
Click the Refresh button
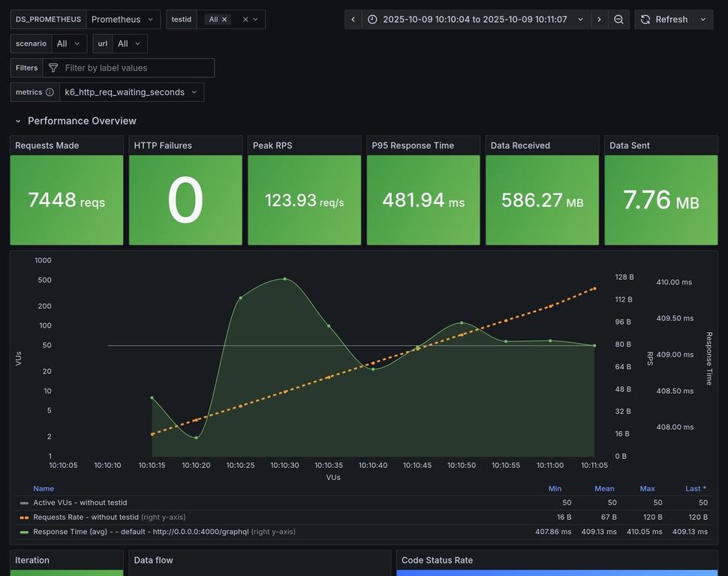(663, 19)
